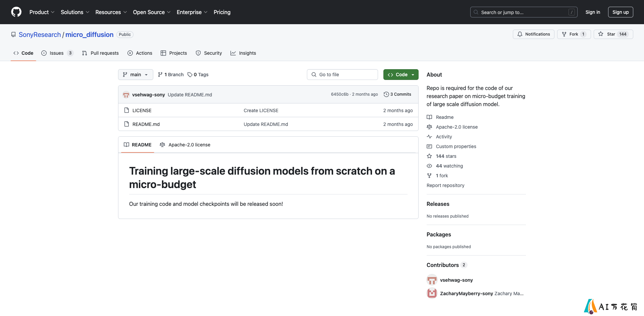Viewport: 644px width, 316px height.
Task: Open the Packages heading link
Action: [439, 234]
